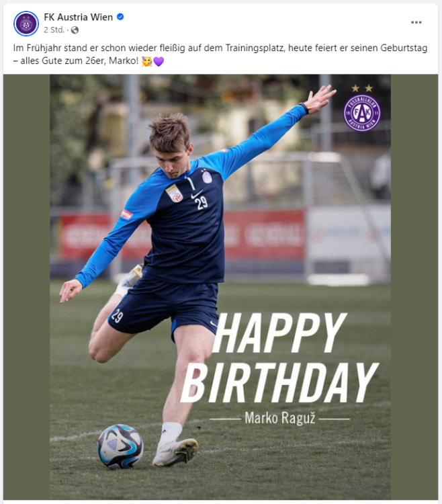Click the blue verified badge

click(120, 17)
